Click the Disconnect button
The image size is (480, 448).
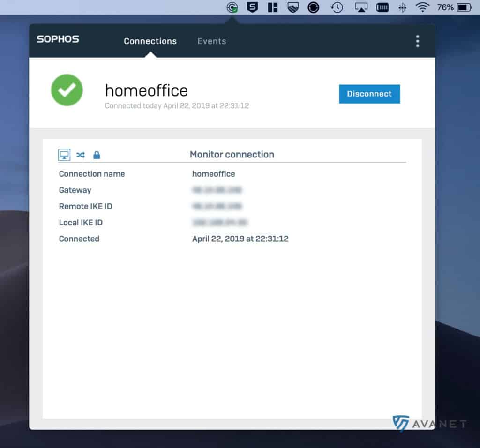pyautogui.click(x=369, y=94)
